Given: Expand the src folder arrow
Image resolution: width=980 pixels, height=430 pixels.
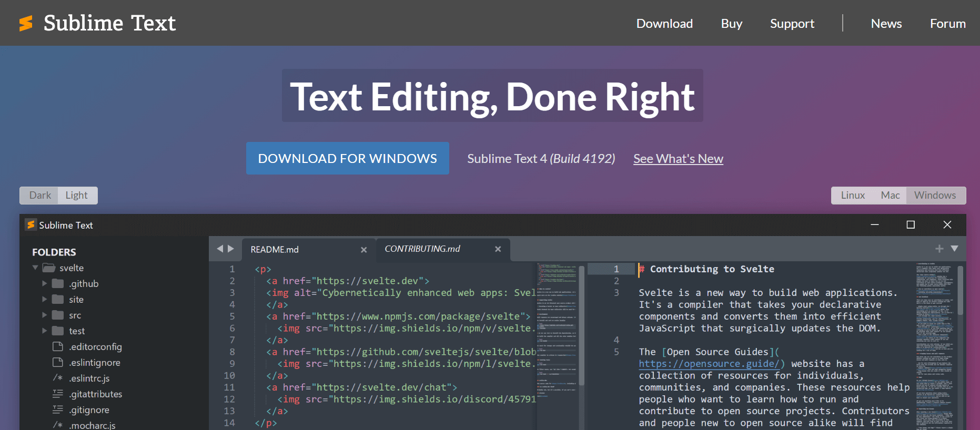Looking at the screenshot, I should coord(45,315).
